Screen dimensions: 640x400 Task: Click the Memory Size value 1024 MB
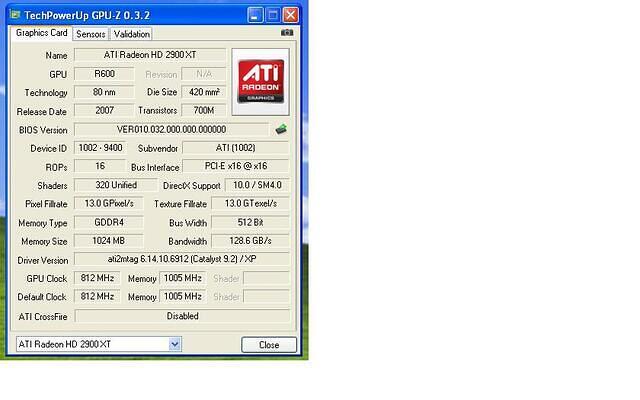(x=109, y=241)
